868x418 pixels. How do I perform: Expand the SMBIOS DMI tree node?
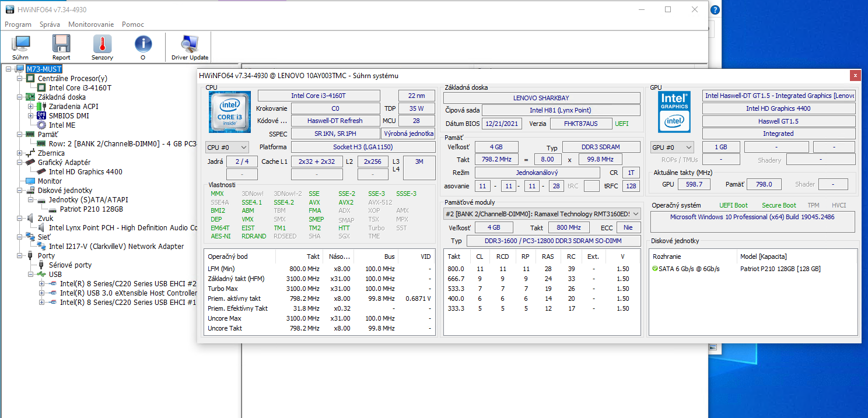pos(31,115)
